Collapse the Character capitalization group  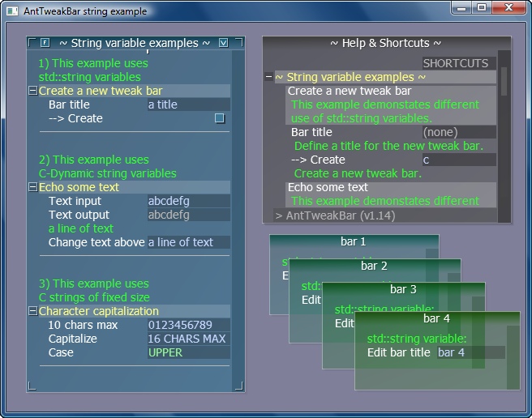33,311
